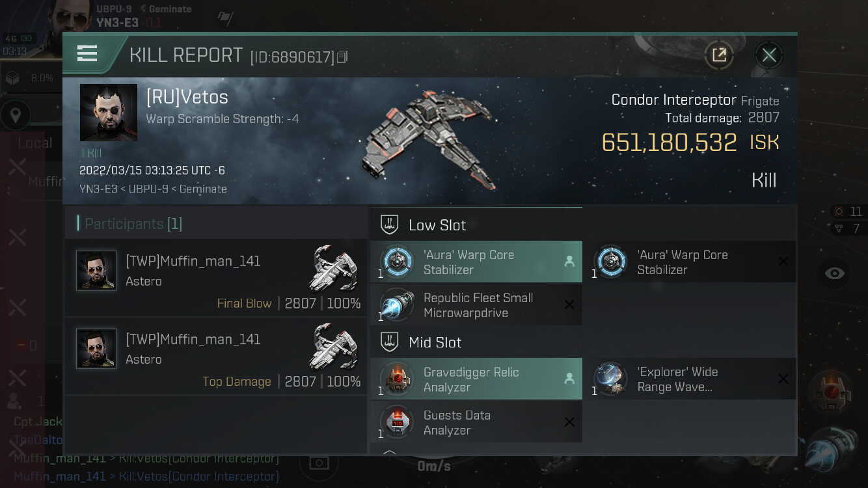Select the Republic Fleet Small Microwarpdrive item

(476, 305)
